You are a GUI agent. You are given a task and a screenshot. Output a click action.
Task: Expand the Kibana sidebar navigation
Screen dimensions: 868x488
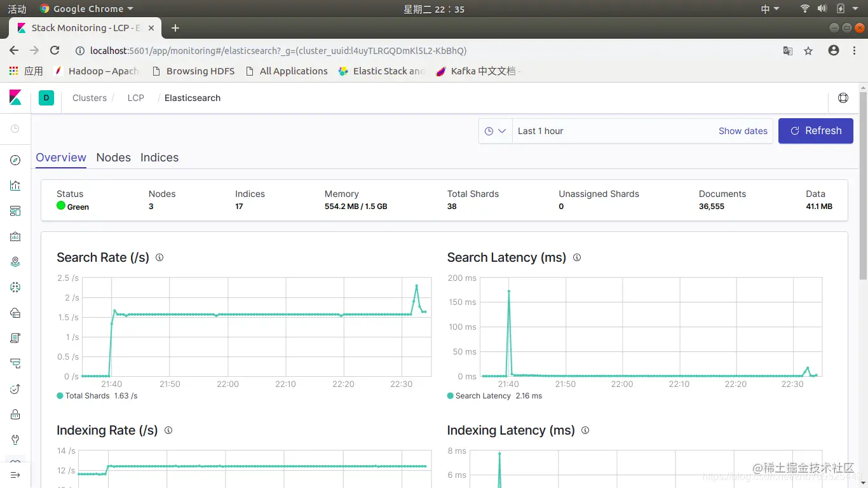15,475
